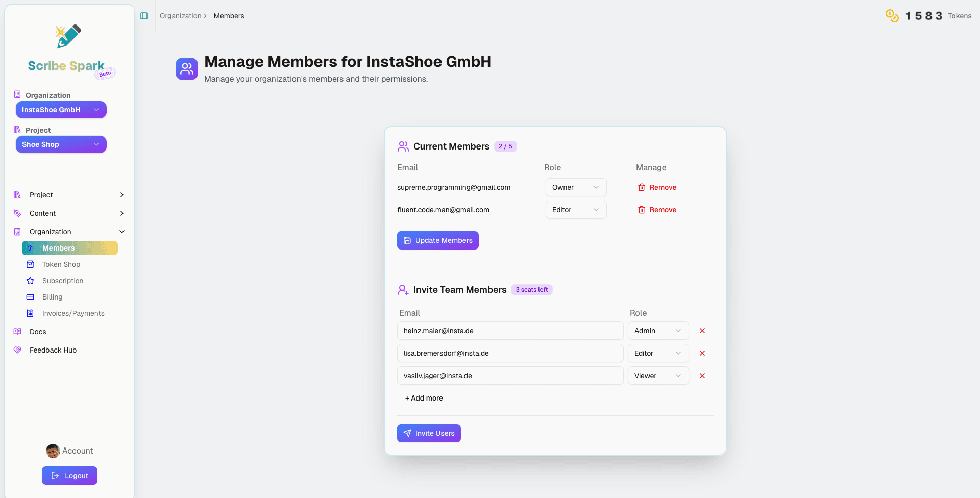
Task: Click trash icon for supreme.programming member
Action: point(642,187)
